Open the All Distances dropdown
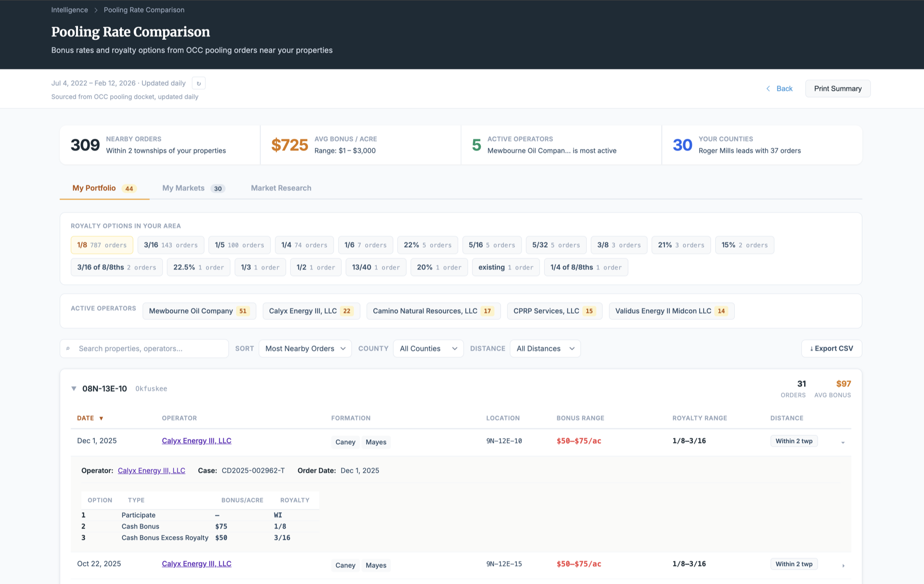 pos(545,348)
